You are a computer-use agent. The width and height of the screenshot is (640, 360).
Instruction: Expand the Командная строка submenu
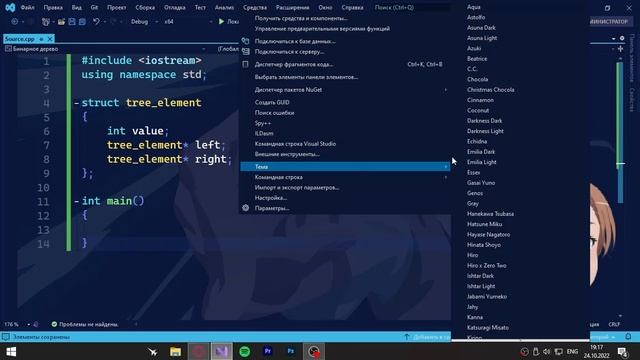(445, 177)
